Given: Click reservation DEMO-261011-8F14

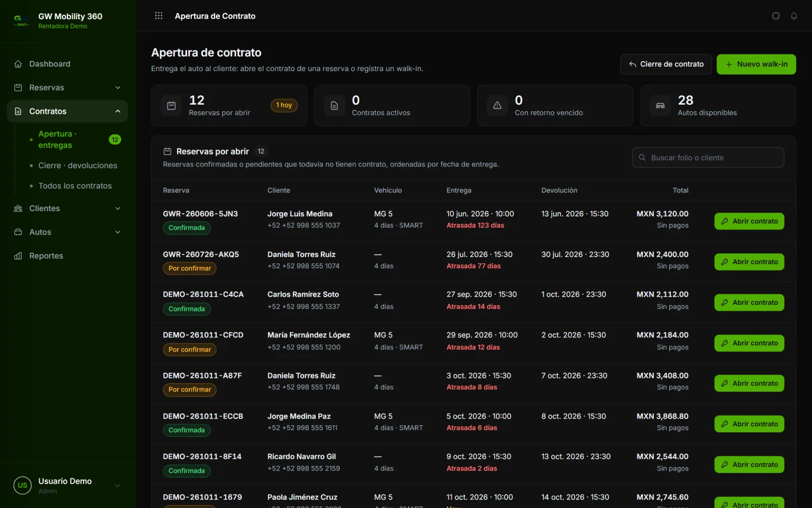Looking at the screenshot, I should pyautogui.click(x=202, y=457).
